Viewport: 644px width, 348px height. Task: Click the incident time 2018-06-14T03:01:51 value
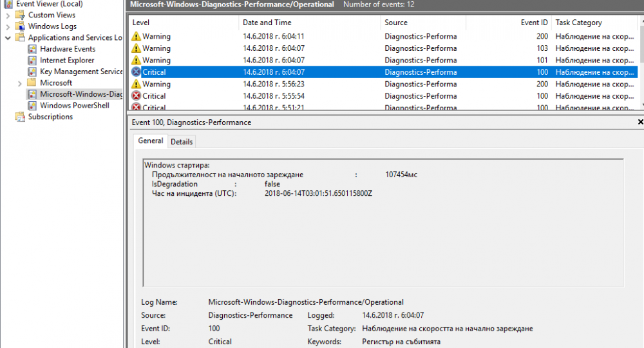tap(318, 193)
